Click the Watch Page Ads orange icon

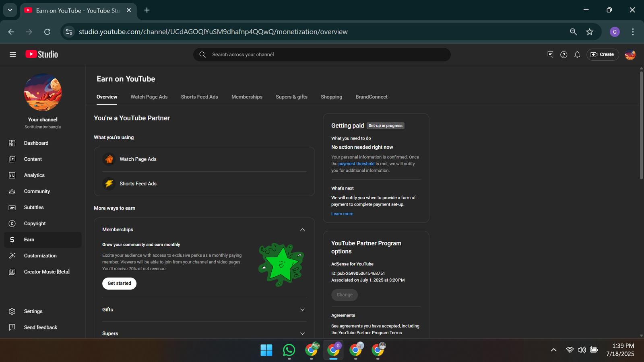point(109,159)
